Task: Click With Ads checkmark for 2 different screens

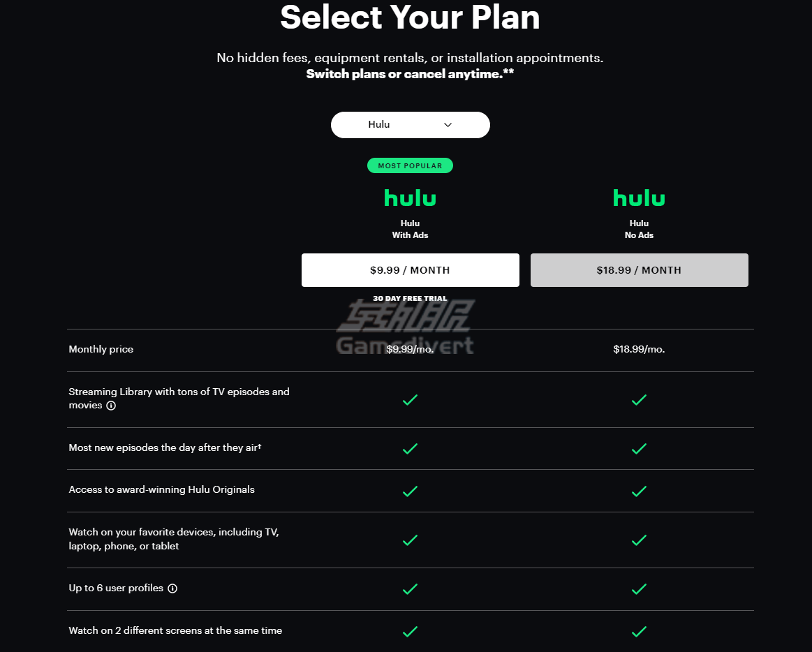Action: [x=410, y=631]
